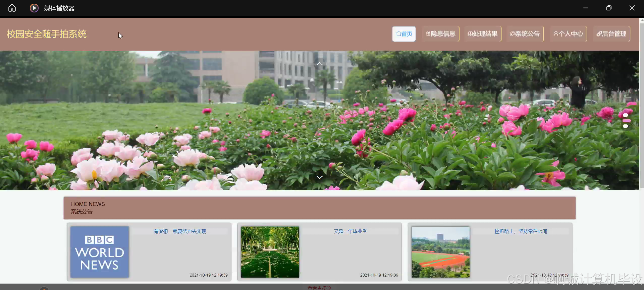644x290 pixels.
Task: Open 个人中心 menu item
Action: 568,34
